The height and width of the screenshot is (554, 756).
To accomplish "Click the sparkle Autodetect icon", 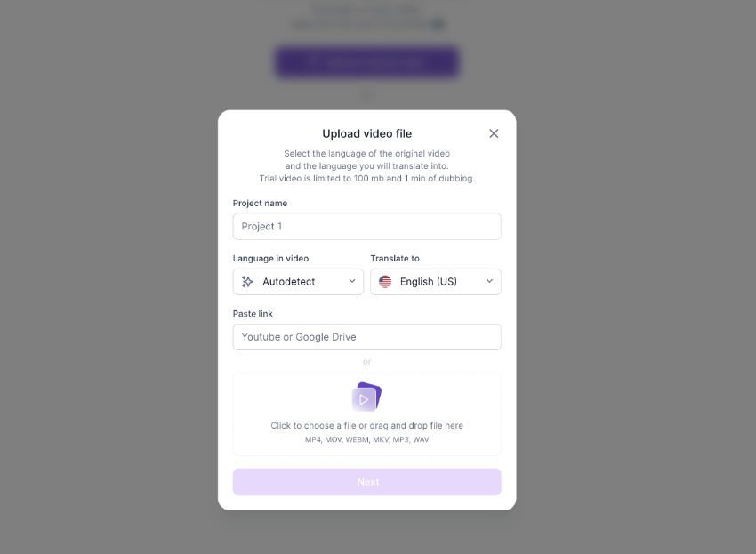I will click(x=247, y=282).
